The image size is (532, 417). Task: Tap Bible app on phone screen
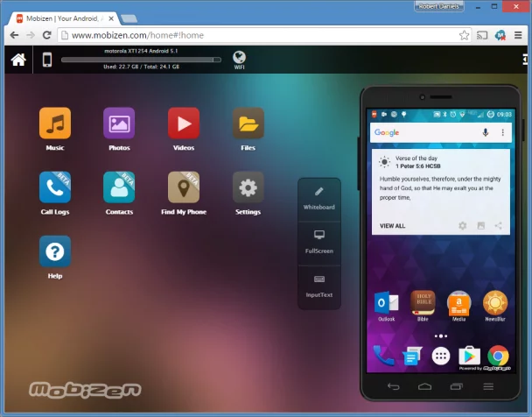coord(423,306)
